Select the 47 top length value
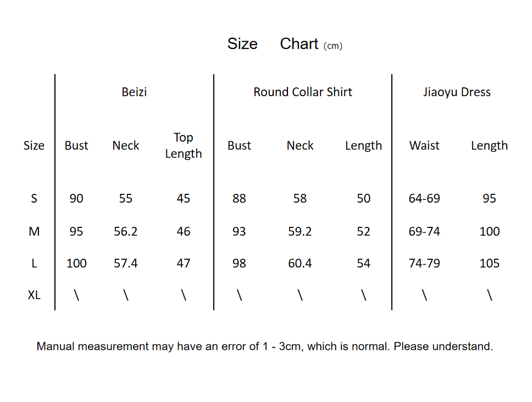Image resolution: width=532 pixels, height=402 pixels. tap(184, 264)
